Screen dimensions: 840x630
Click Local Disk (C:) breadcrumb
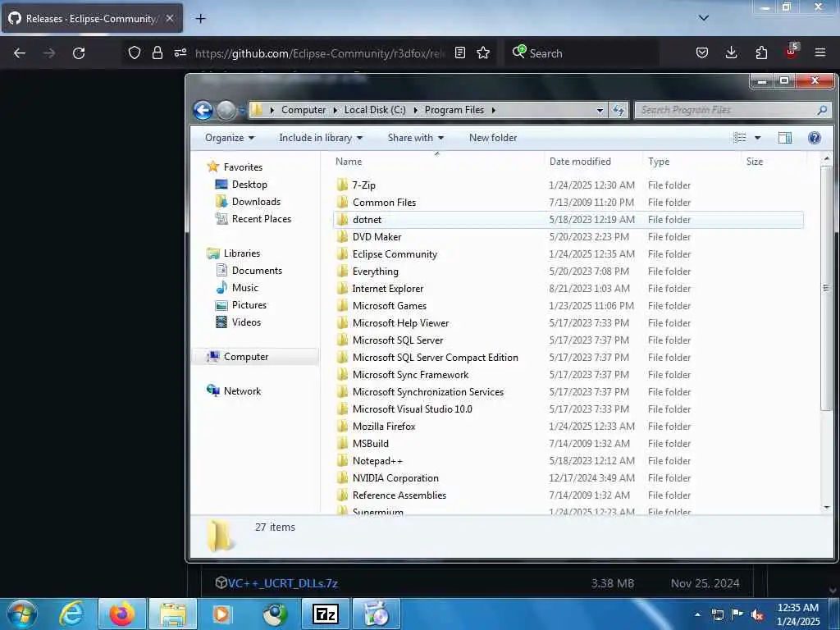[375, 110]
